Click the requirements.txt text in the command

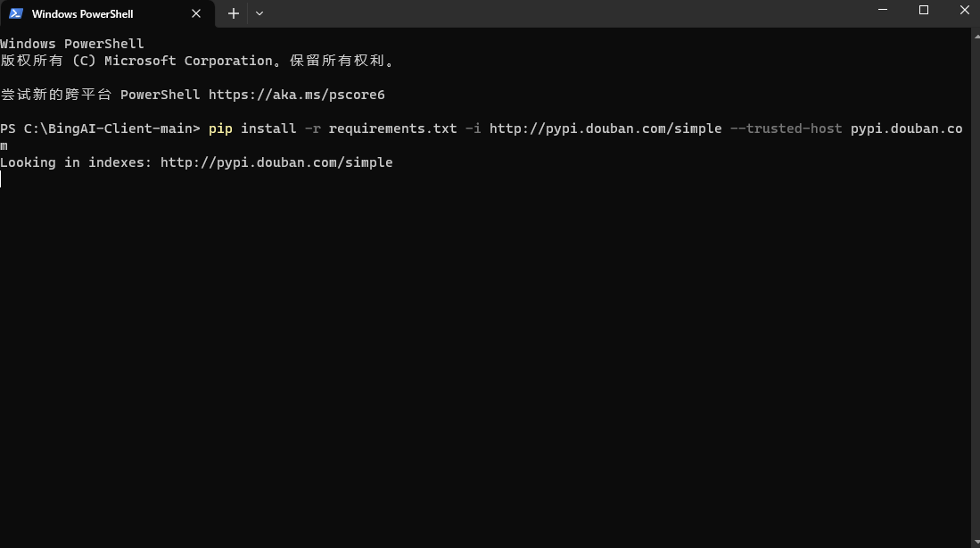coord(392,128)
